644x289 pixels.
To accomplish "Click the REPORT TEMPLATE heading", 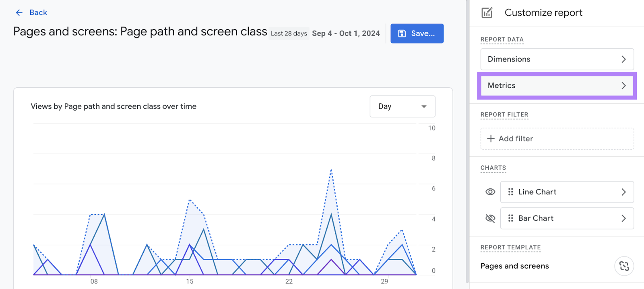I will 510,248.
